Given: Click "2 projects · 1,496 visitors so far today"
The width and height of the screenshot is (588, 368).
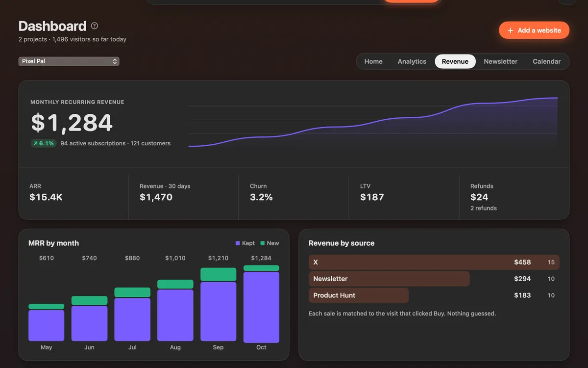Looking at the screenshot, I should 73,39.
